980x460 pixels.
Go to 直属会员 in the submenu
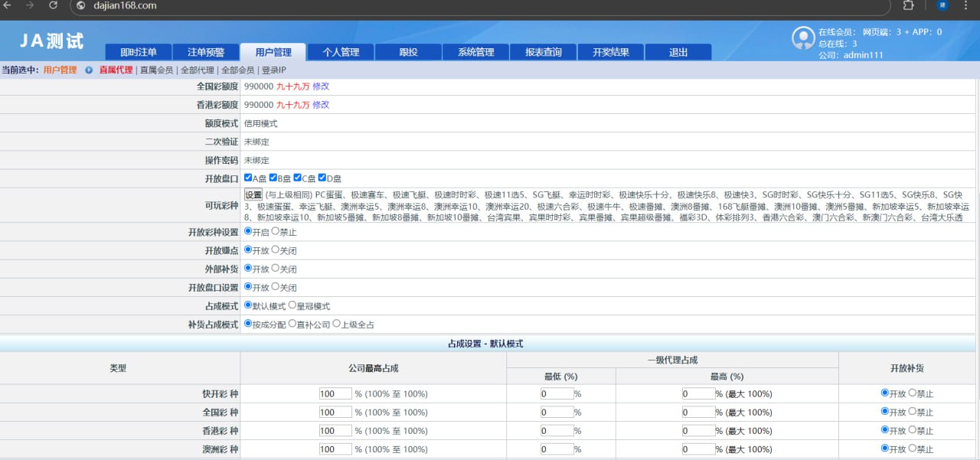tap(156, 70)
